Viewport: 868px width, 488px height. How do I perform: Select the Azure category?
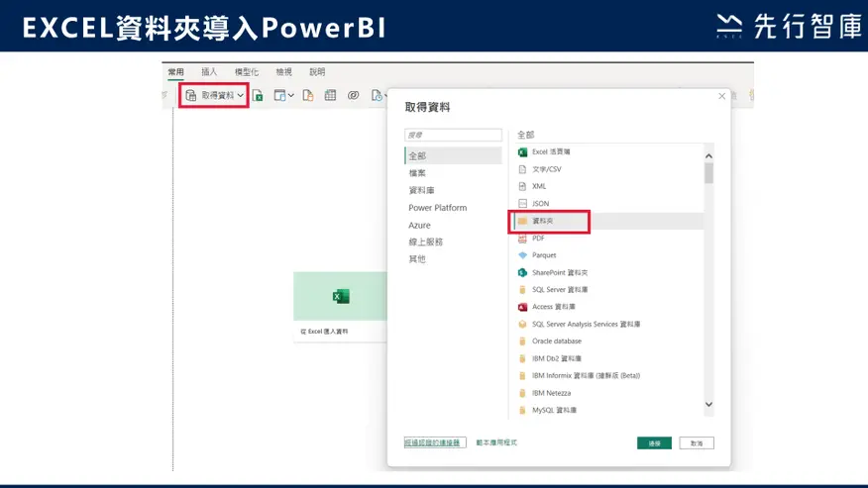(x=419, y=225)
